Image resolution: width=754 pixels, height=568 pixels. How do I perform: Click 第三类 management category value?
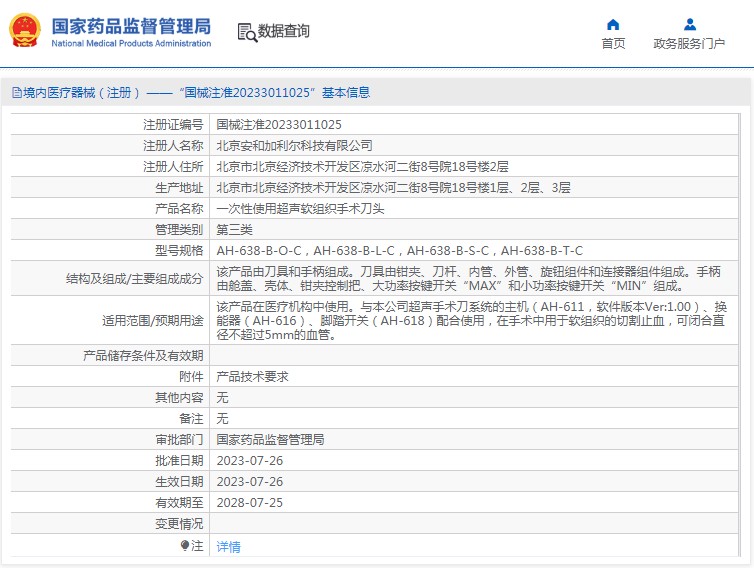[234, 229]
